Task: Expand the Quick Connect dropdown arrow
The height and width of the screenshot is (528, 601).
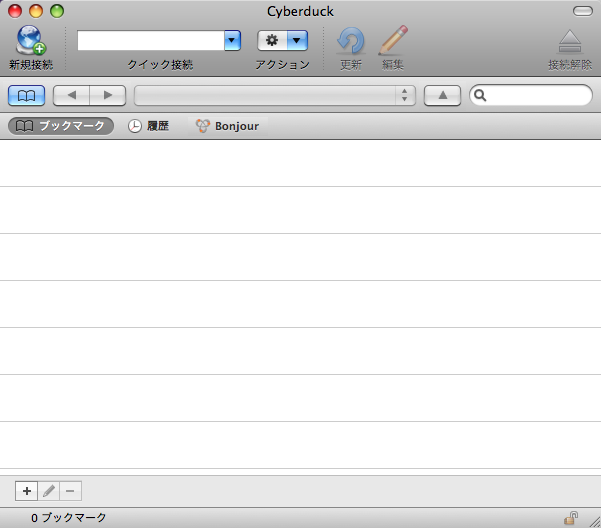Action: click(x=232, y=41)
